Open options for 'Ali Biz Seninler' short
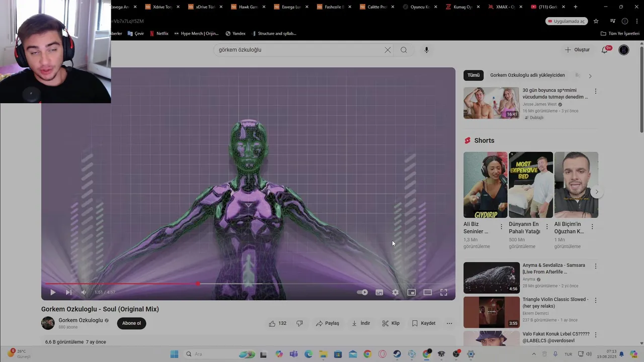This screenshot has height=362, width=644. (x=501, y=227)
